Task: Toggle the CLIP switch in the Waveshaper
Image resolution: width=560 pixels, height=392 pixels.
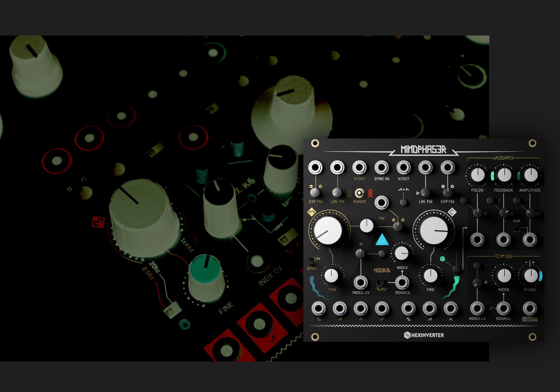Action: coord(517,227)
